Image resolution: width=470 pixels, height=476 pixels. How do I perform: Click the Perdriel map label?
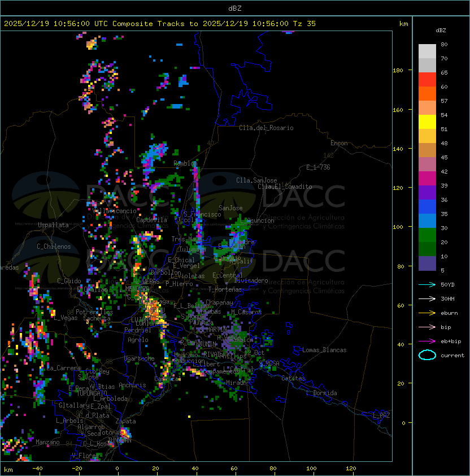pyautogui.click(x=138, y=330)
